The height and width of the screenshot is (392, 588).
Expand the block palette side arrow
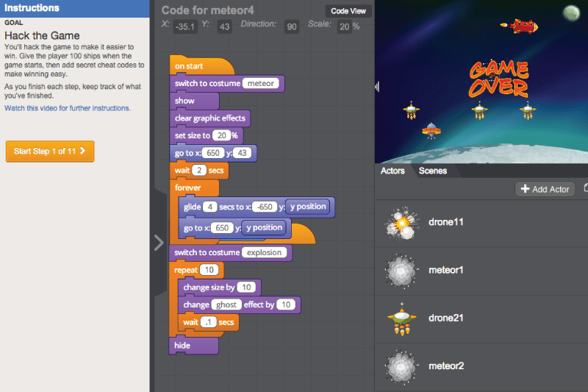pos(159,242)
